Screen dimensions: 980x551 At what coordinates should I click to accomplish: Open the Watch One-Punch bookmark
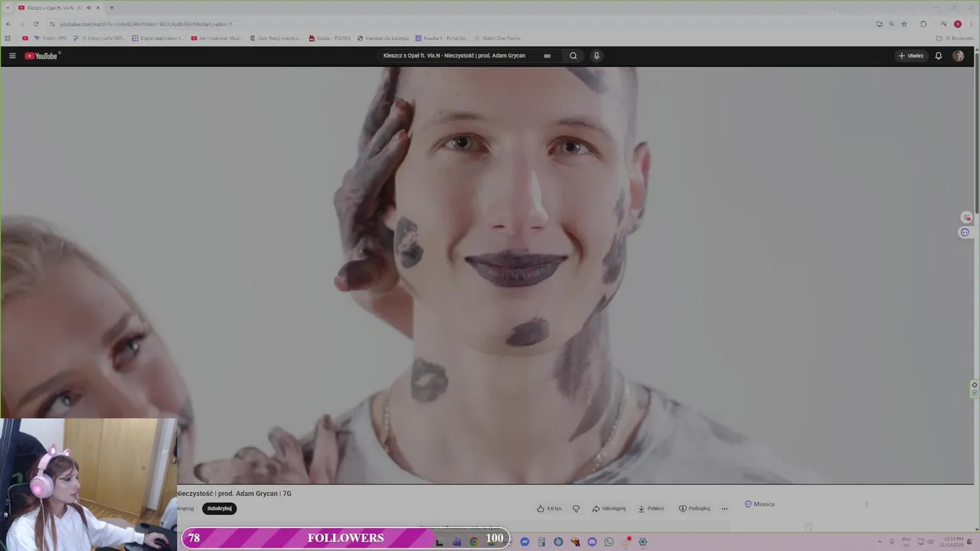click(498, 38)
